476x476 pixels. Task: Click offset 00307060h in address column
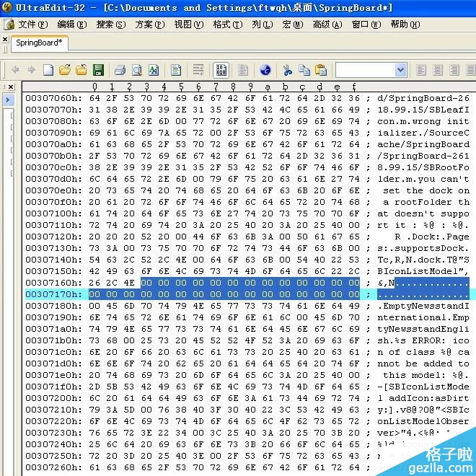coord(53,98)
